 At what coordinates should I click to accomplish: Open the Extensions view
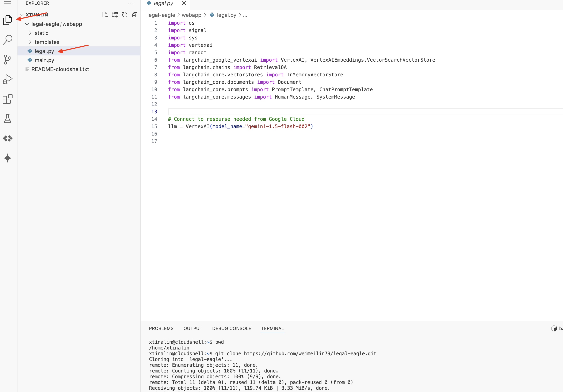point(8,99)
